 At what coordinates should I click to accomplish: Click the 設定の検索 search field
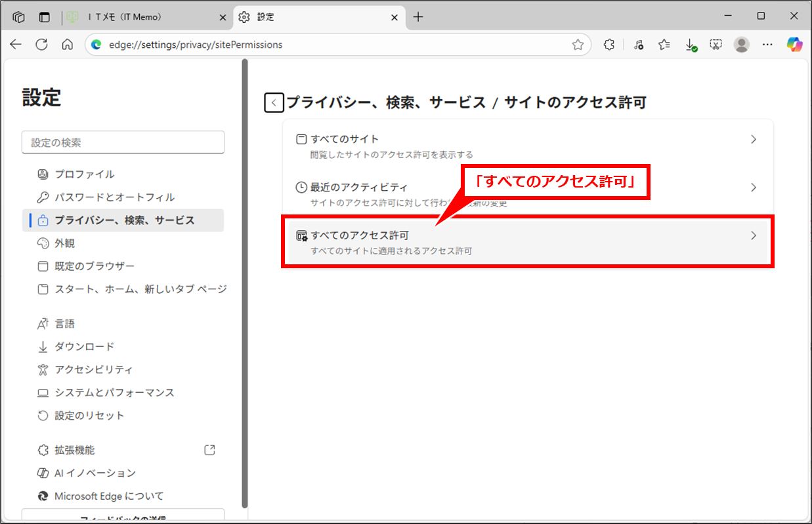click(123, 142)
